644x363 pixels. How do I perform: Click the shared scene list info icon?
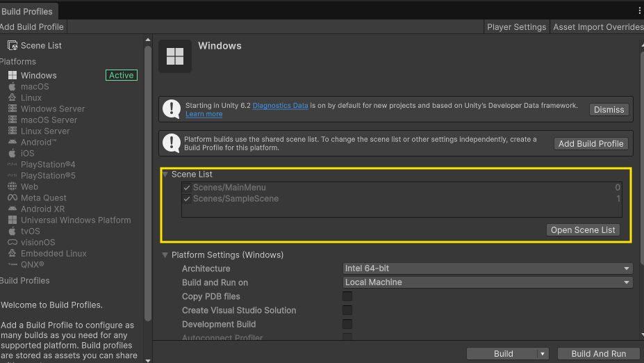click(x=172, y=143)
